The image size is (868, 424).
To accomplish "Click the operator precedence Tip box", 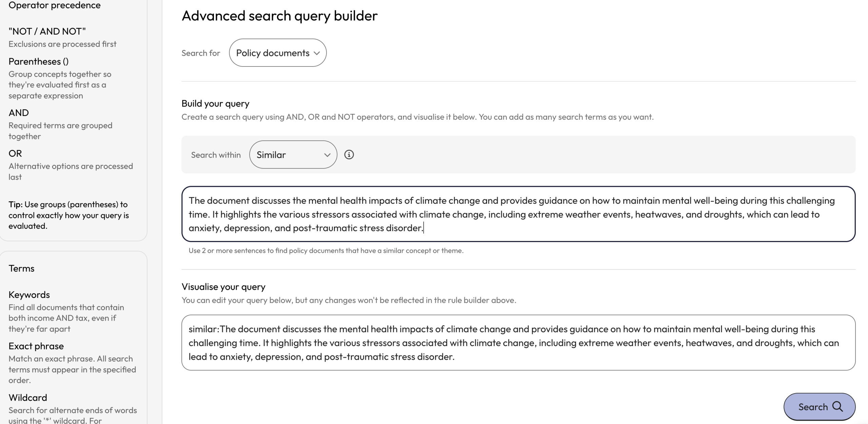I will (70, 215).
